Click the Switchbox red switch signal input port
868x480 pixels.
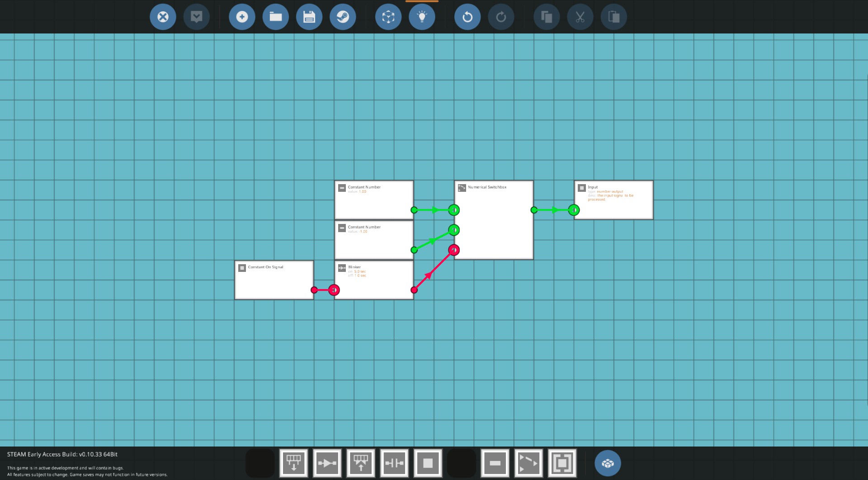(454, 250)
